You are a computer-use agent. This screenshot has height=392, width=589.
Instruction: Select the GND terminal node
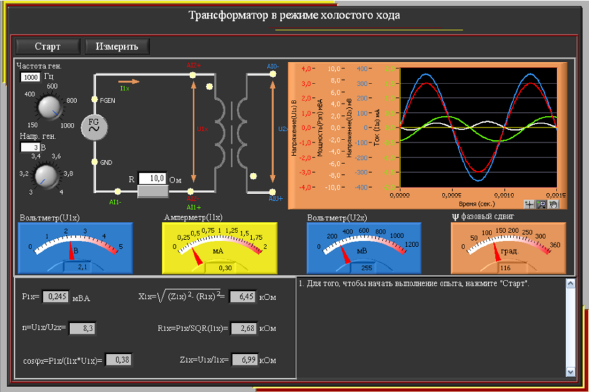point(95,162)
